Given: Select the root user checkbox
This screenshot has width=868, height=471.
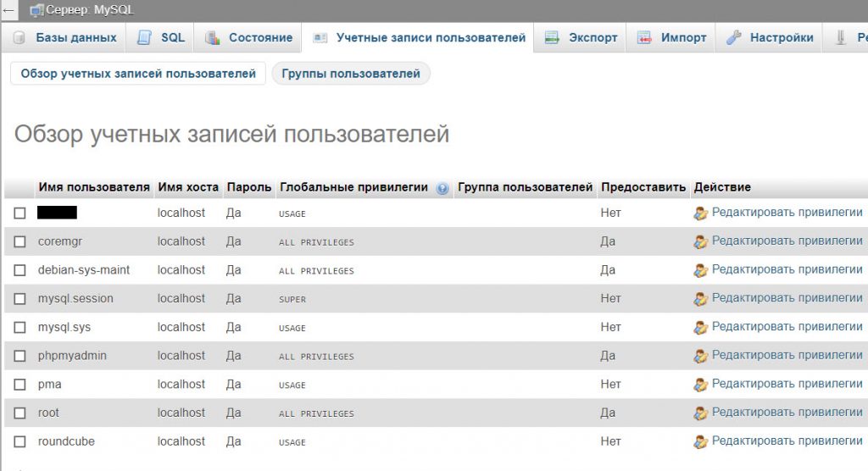Looking at the screenshot, I should coord(20,413).
